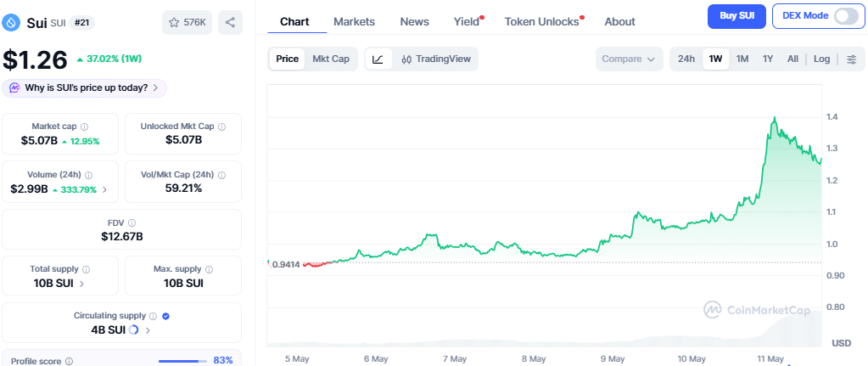
Task: Open 'Why is SUI's price up today?'
Action: coord(85,87)
